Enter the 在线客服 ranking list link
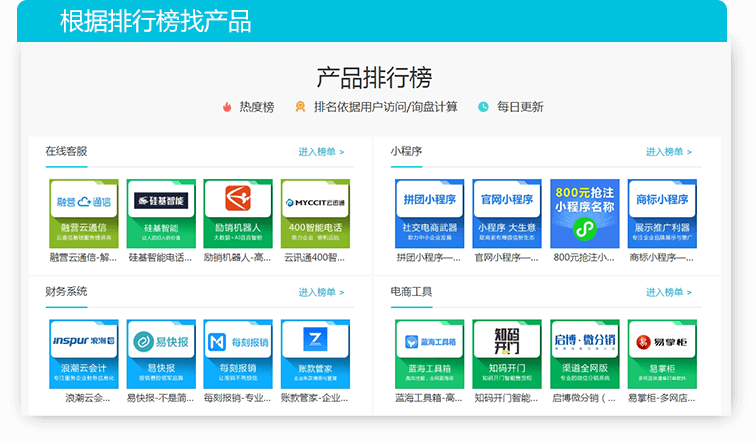 (321, 152)
